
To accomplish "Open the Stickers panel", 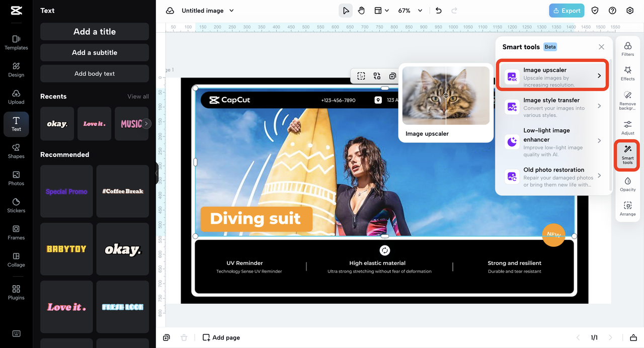I will coord(16,205).
